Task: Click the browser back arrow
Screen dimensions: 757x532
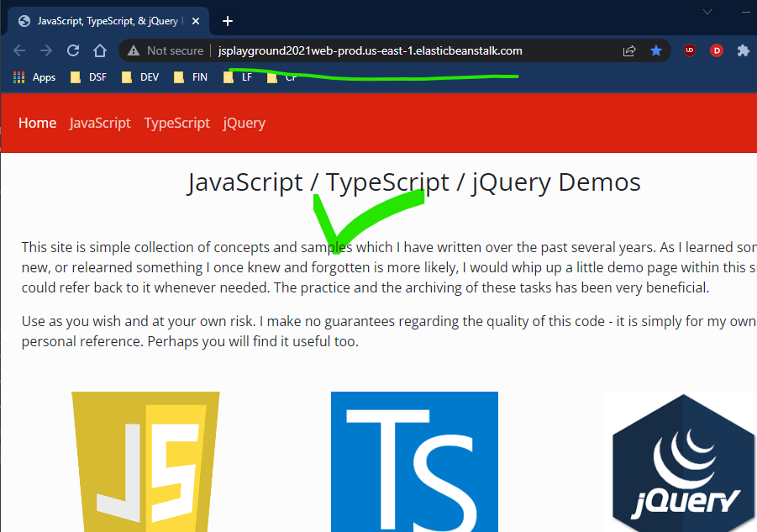Action: tap(19, 50)
